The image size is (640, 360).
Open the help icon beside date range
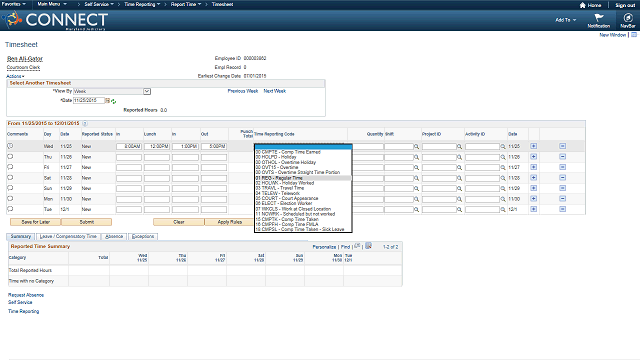pos(85,123)
